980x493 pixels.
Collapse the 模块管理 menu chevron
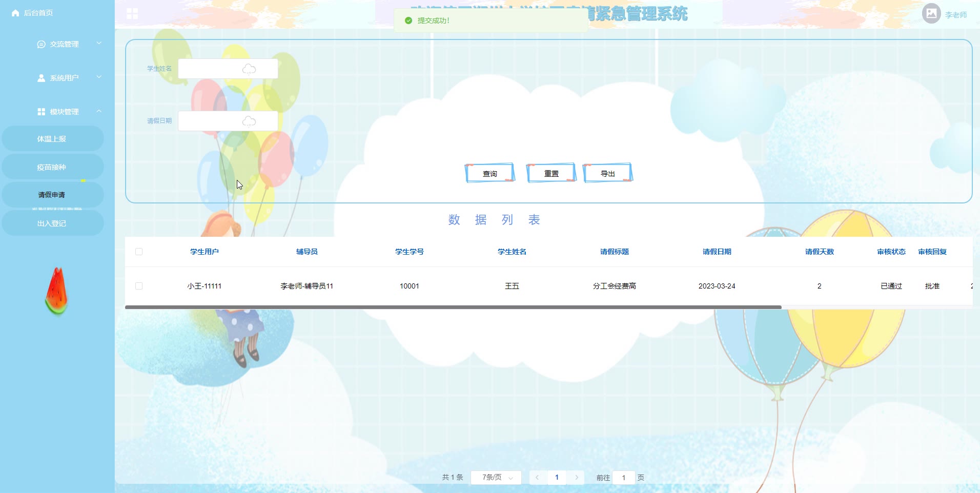[99, 111]
